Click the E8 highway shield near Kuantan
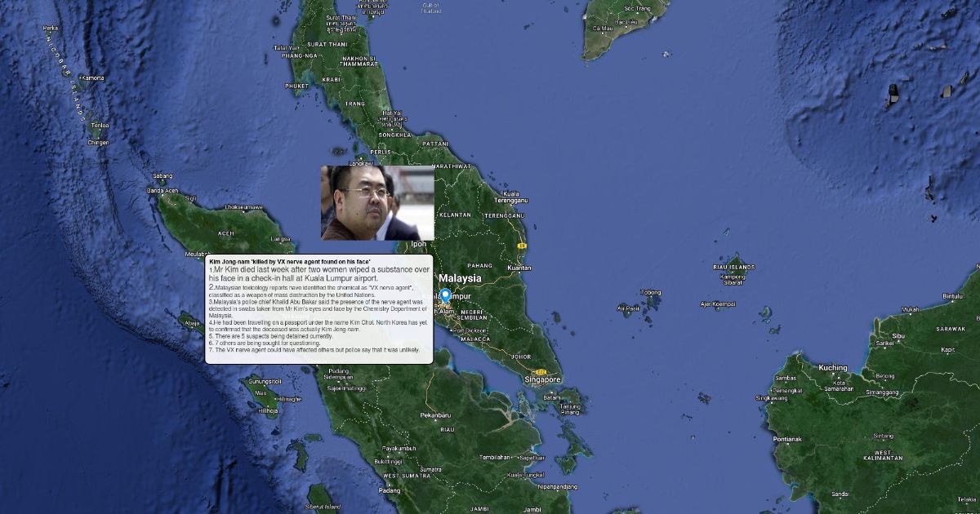Viewport: 980px width, 514px height. 521,244
